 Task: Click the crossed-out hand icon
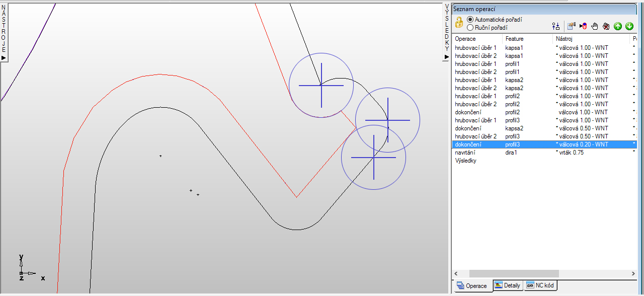click(606, 26)
